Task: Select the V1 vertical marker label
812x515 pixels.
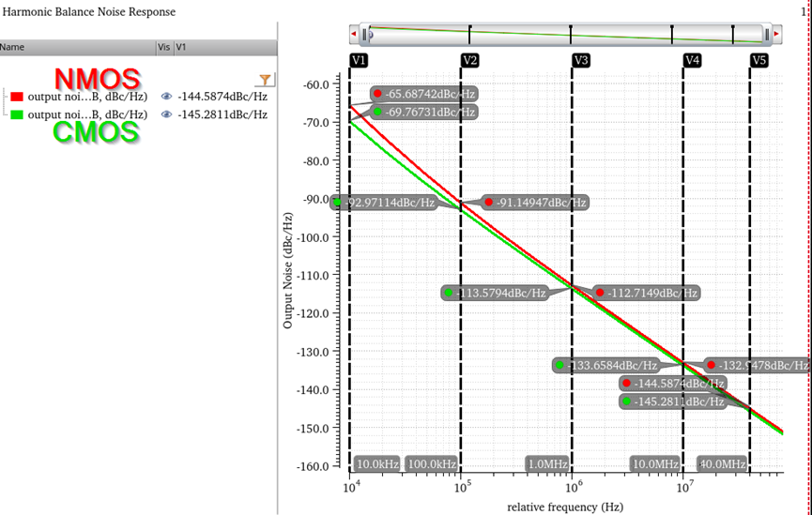Action: point(358,60)
